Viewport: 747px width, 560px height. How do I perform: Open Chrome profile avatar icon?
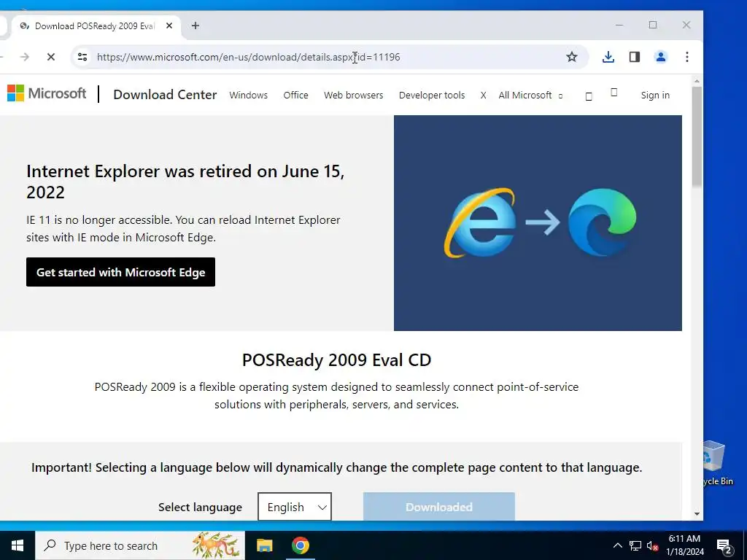point(660,57)
